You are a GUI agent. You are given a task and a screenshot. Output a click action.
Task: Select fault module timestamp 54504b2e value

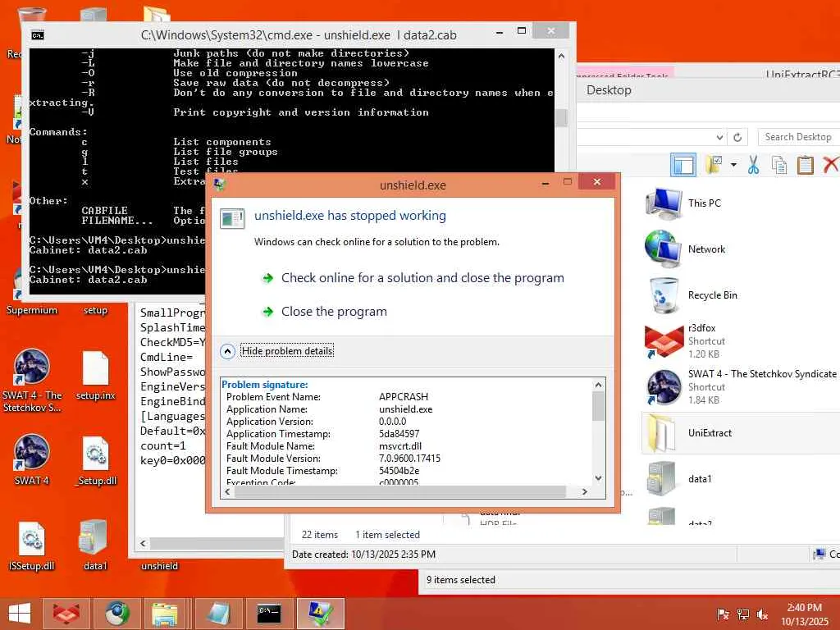point(399,470)
